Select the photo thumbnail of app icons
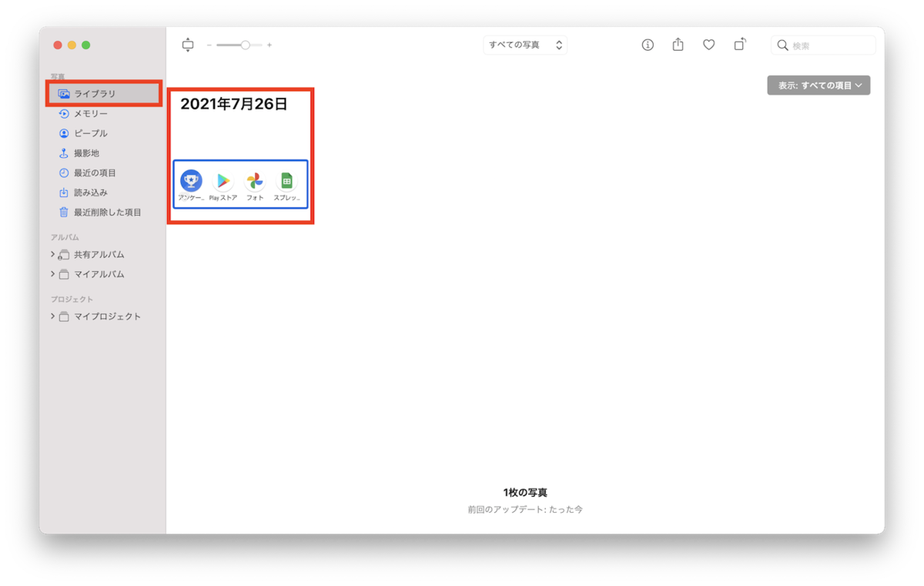Image resolution: width=924 pixels, height=586 pixels. [x=240, y=184]
